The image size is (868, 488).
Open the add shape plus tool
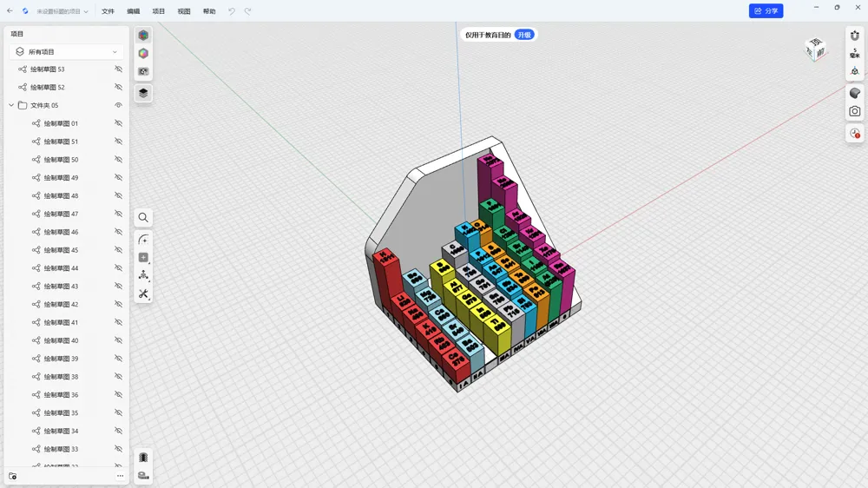[x=143, y=258]
